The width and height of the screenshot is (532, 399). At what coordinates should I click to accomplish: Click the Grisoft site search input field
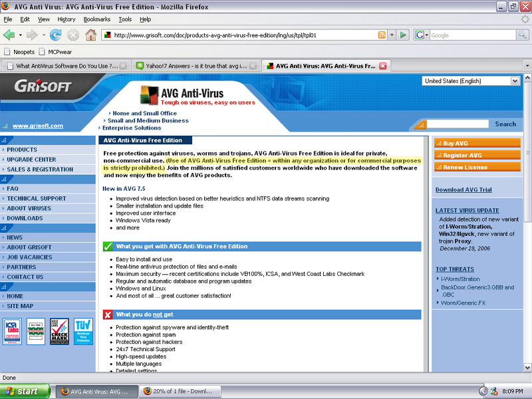[458, 124]
